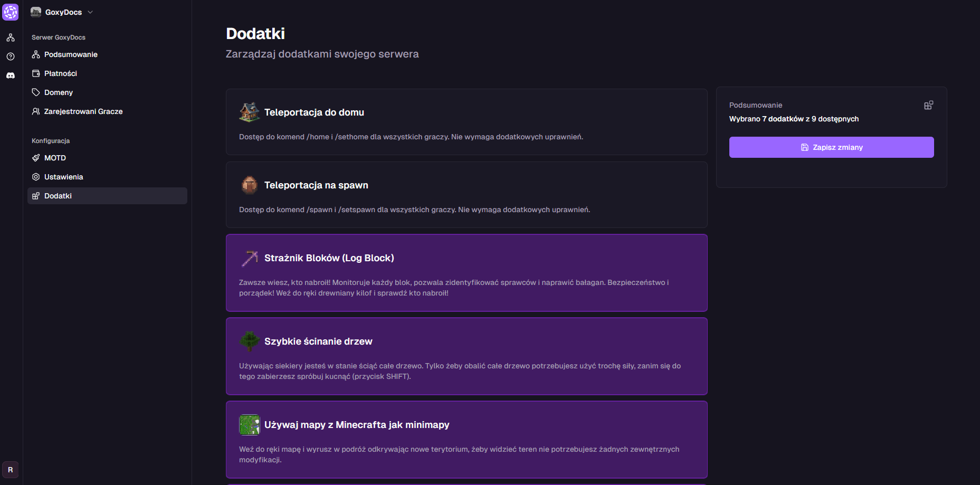Open the servers network icon in left rail
Screen dimensions: 980x485
pos(11,37)
